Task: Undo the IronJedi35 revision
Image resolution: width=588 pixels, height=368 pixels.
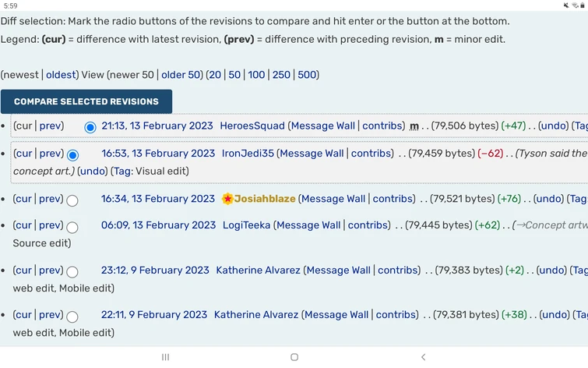Action: [93, 171]
